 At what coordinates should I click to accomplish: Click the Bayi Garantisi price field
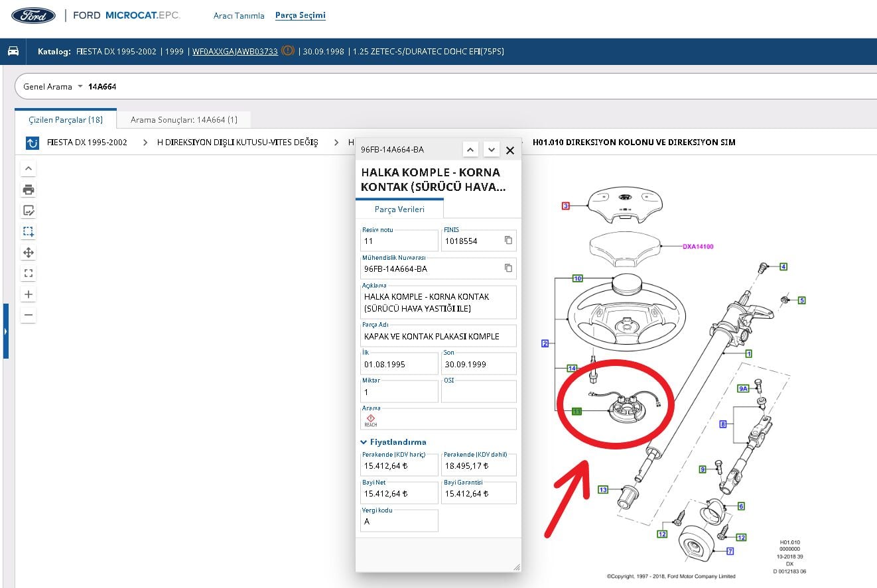pyautogui.click(x=478, y=493)
